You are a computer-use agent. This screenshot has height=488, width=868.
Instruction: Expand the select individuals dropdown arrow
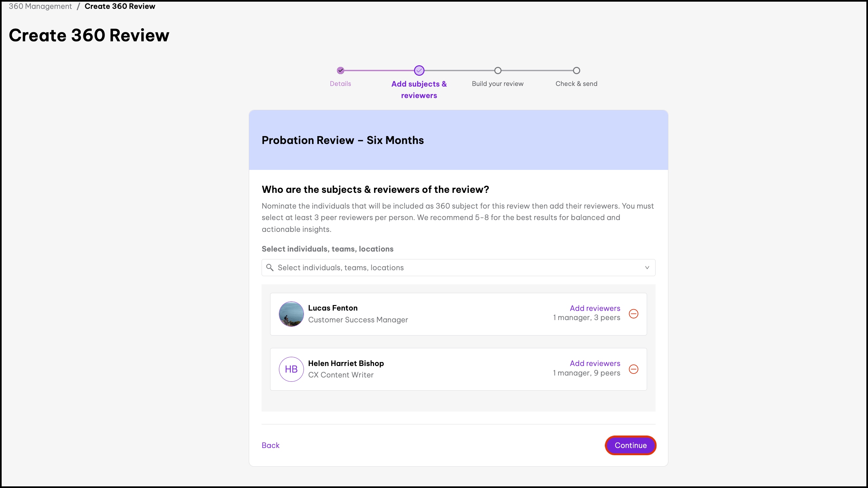coord(647,268)
